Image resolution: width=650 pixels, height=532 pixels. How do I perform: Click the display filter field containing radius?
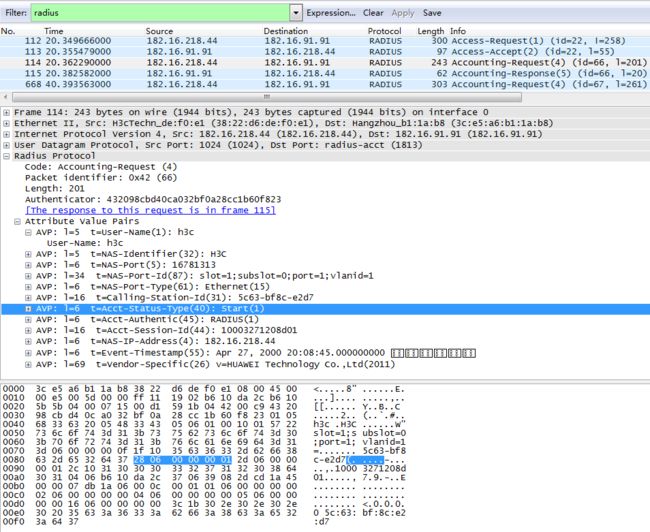click(x=160, y=13)
